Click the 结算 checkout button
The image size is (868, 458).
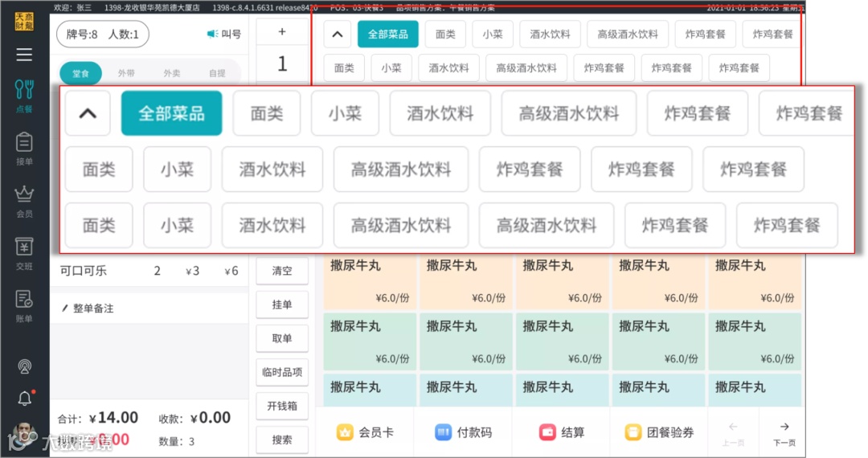pyautogui.click(x=561, y=432)
